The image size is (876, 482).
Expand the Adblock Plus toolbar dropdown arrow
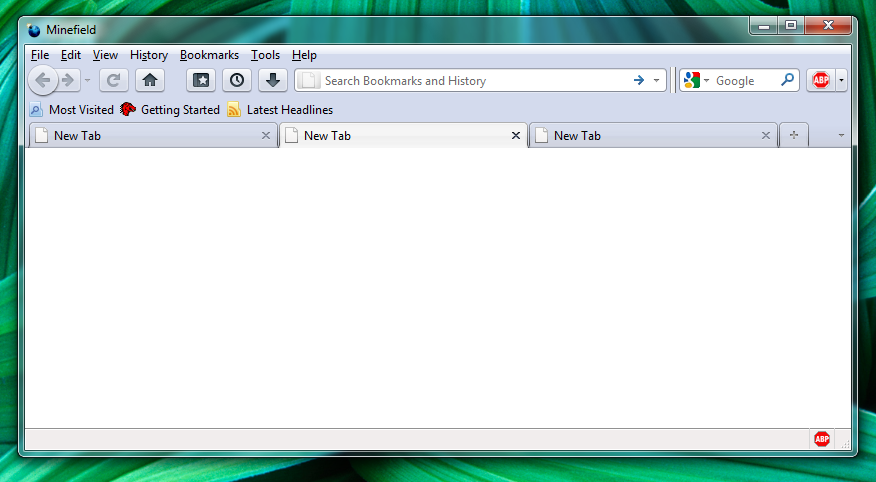tap(842, 80)
